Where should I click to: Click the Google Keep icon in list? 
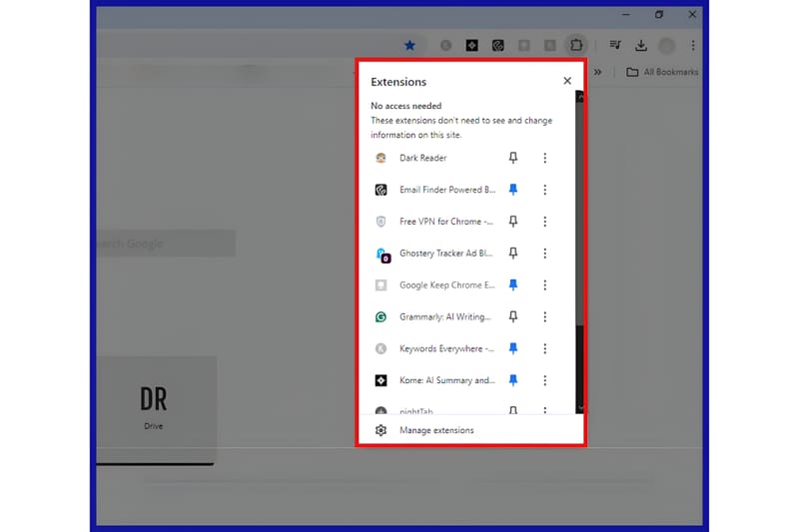pos(381,285)
